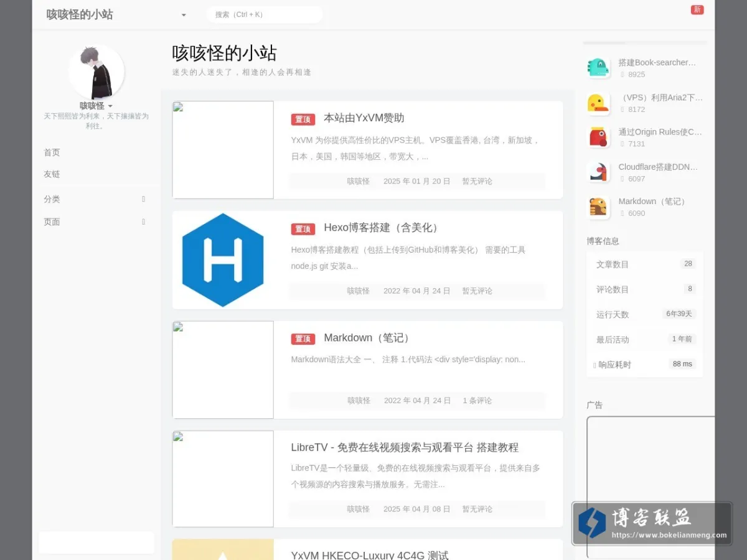Click 文章数目 count 28
This screenshot has width=747, height=560.
688,264
